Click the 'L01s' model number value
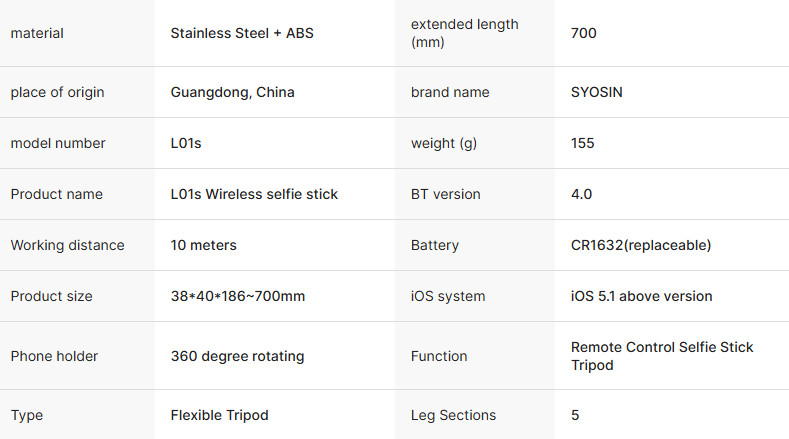The width and height of the screenshot is (789, 439). [186, 143]
